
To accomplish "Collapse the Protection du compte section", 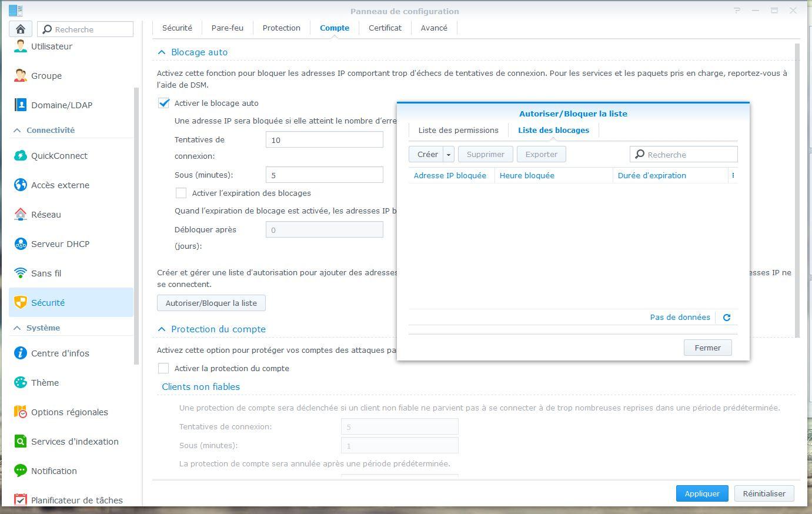I will pos(161,329).
